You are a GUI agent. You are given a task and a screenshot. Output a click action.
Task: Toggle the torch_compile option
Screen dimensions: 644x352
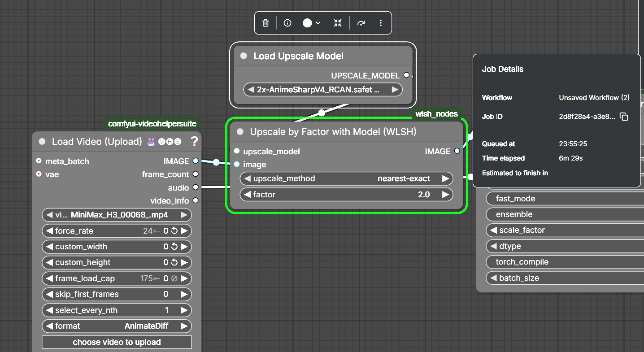(x=565, y=262)
